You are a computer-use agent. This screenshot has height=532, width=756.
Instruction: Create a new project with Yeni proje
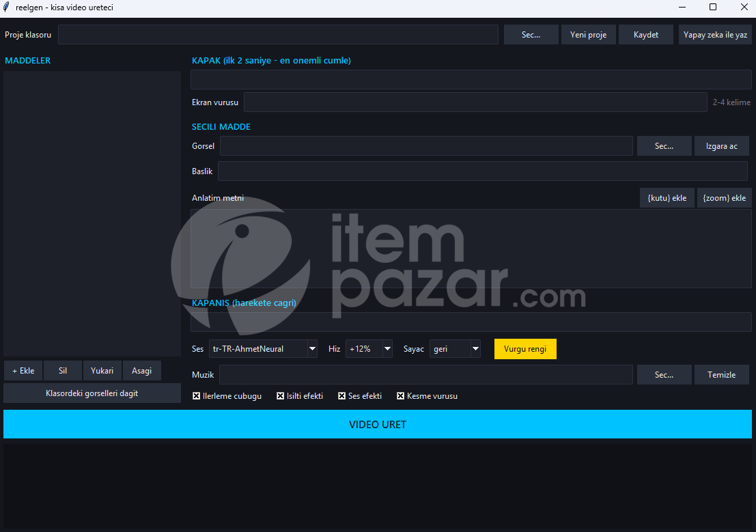tap(588, 35)
